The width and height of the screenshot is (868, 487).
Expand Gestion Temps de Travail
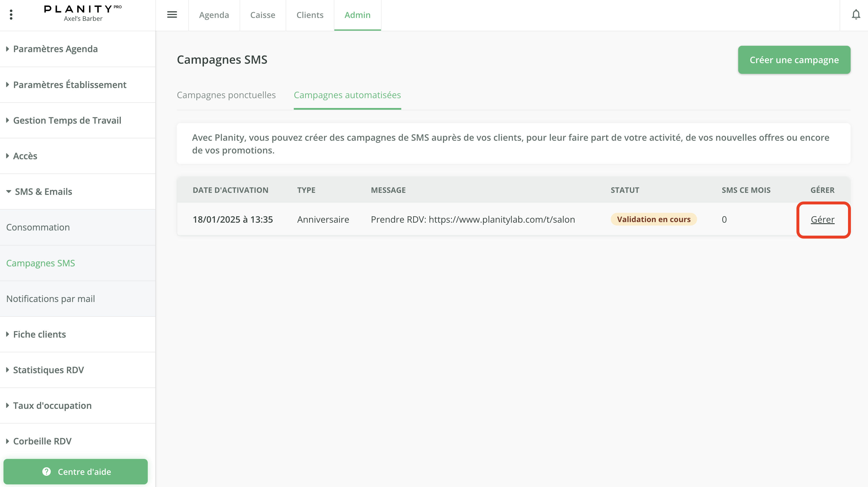(x=67, y=120)
